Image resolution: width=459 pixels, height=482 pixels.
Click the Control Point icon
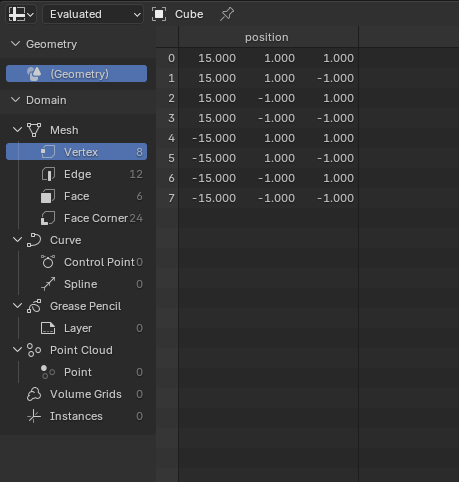point(48,262)
